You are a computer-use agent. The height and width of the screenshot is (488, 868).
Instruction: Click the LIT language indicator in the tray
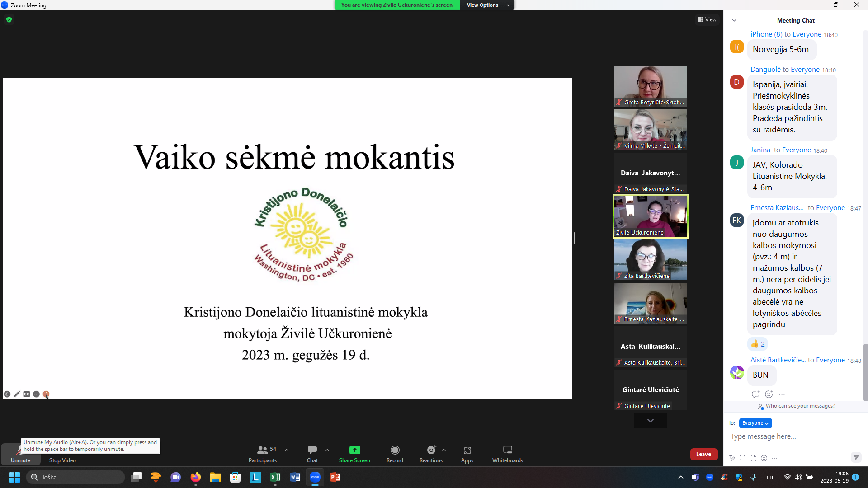click(770, 478)
